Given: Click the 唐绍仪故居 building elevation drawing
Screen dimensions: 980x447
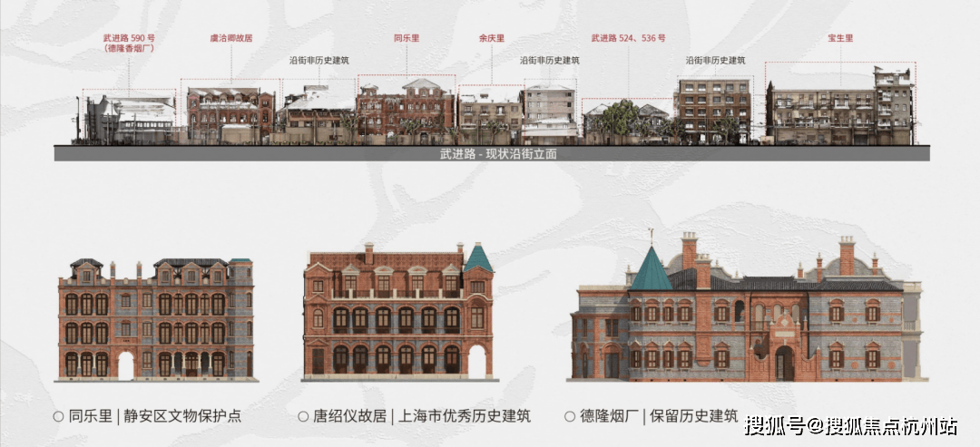Looking at the screenshot, I should (x=398, y=313).
